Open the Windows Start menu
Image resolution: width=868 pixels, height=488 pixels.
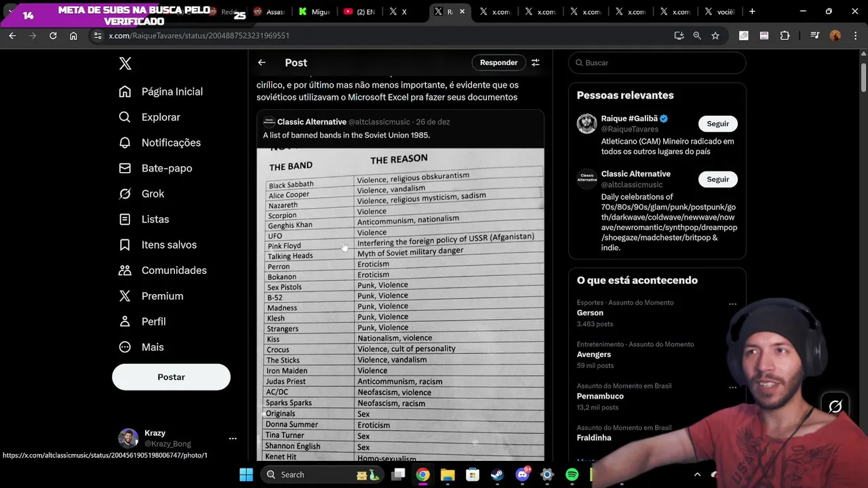coord(245,474)
